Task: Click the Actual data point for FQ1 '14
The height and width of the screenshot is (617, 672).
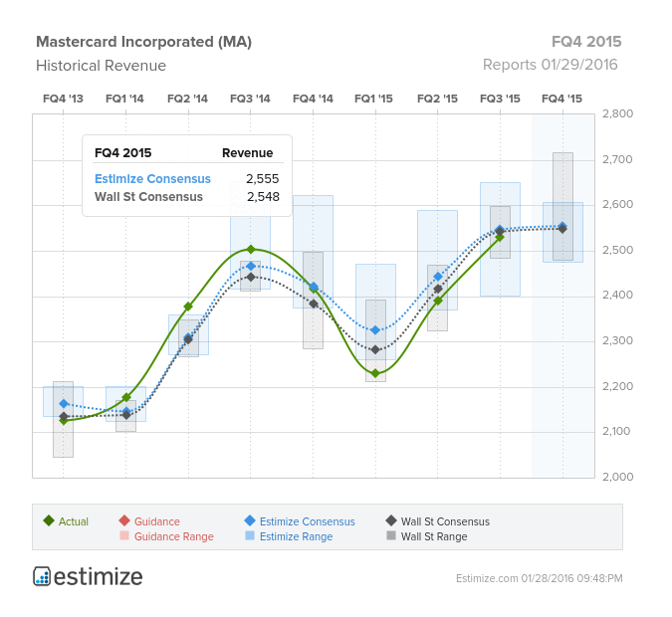Action: click(x=126, y=398)
